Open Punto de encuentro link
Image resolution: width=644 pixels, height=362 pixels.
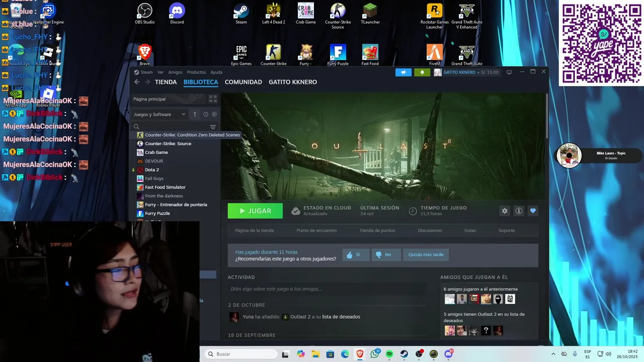tap(316, 230)
